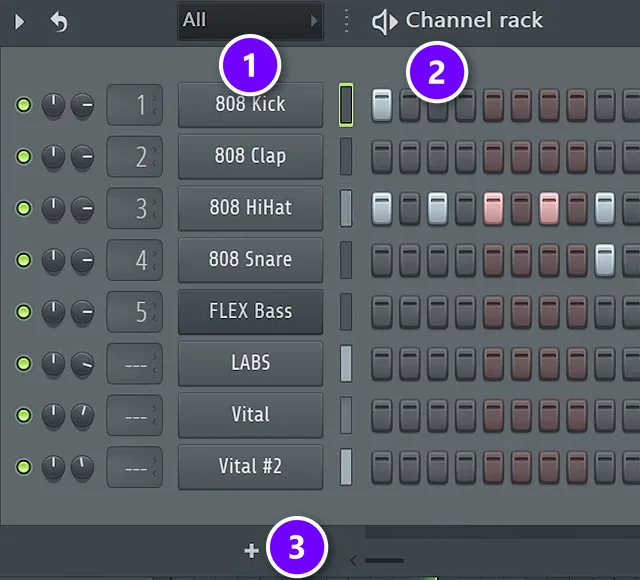The image size is (640, 580).
Task: Open the Vital channel
Action: point(250,415)
